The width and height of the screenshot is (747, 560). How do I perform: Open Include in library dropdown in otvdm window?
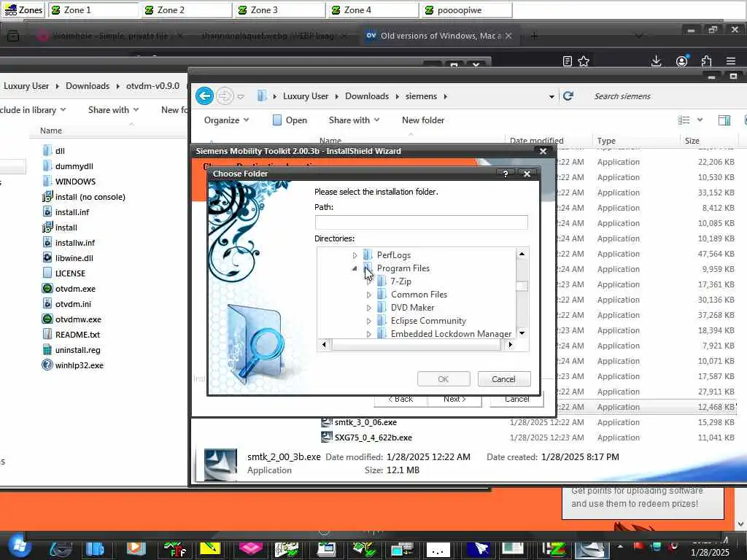[x=33, y=110]
